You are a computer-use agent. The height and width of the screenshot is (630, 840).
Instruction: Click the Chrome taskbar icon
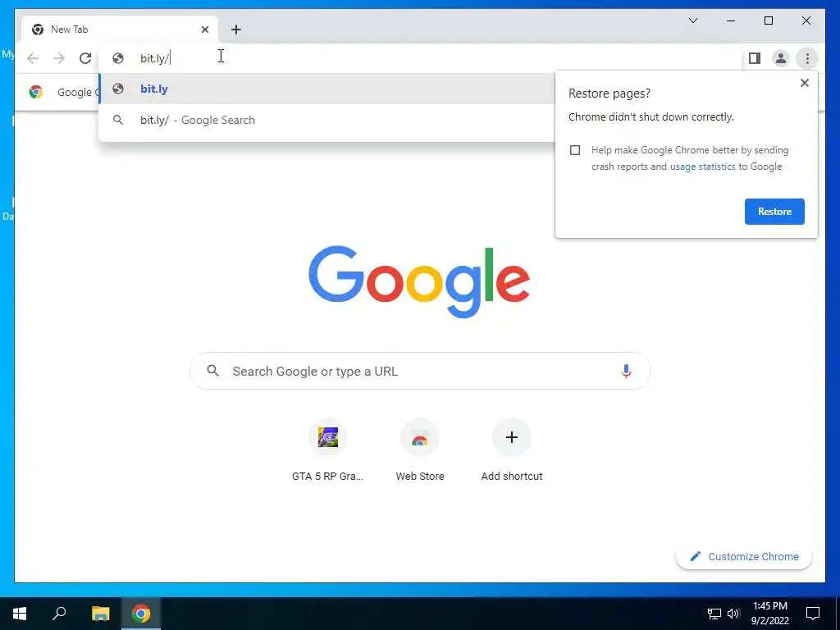click(x=141, y=614)
